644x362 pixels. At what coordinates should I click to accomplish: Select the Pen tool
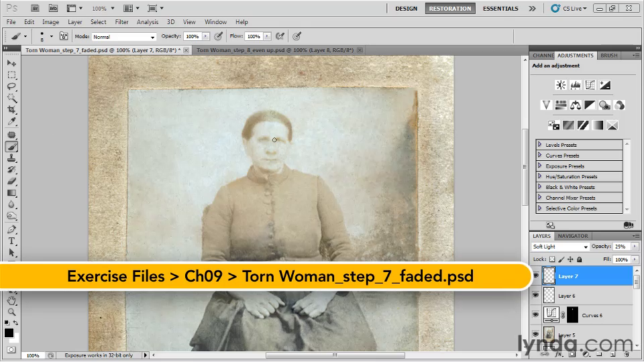tap(11, 229)
